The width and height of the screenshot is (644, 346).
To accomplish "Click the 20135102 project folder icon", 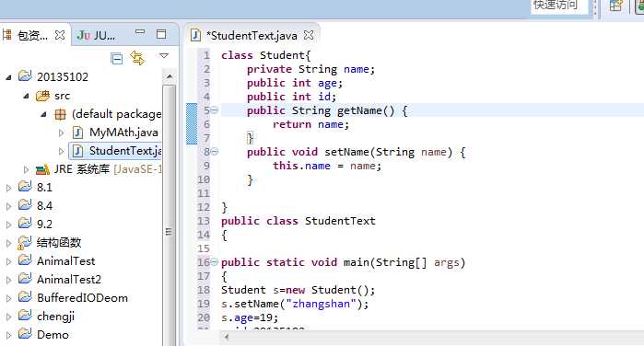I will coord(25,76).
